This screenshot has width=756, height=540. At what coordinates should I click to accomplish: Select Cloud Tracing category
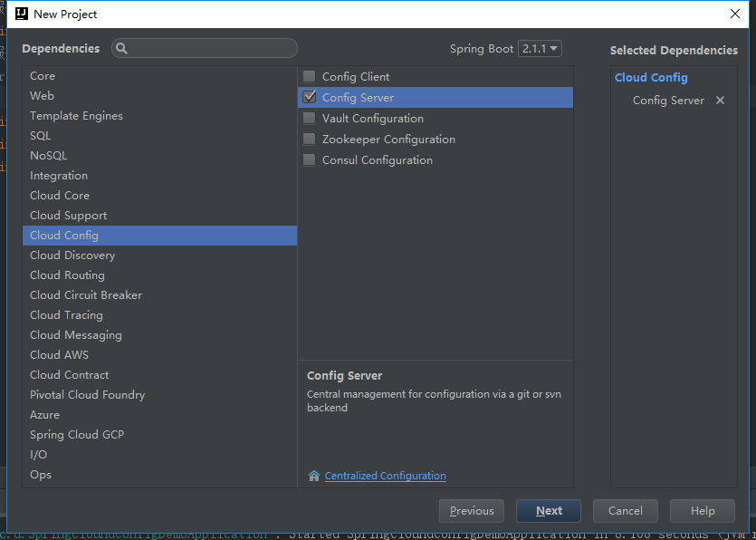159,315
